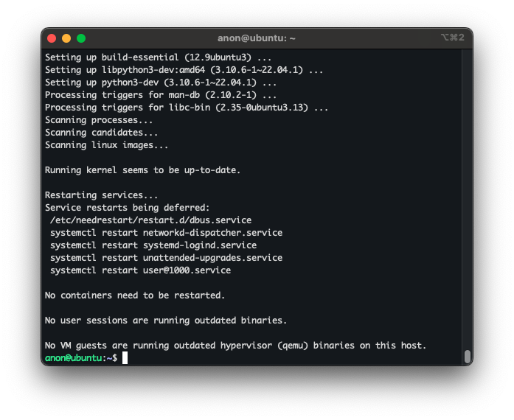The image size is (514, 420).
Task: Click 'No containers need to be restarted.' text
Action: click(x=135, y=295)
